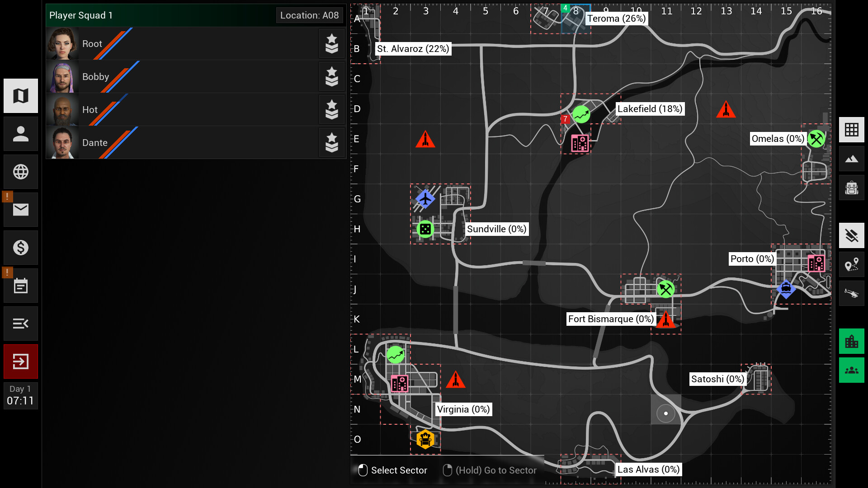The width and height of the screenshot is (868, 488).
Task: Expand Root's rank details chevron
Action: click(332, 44)
